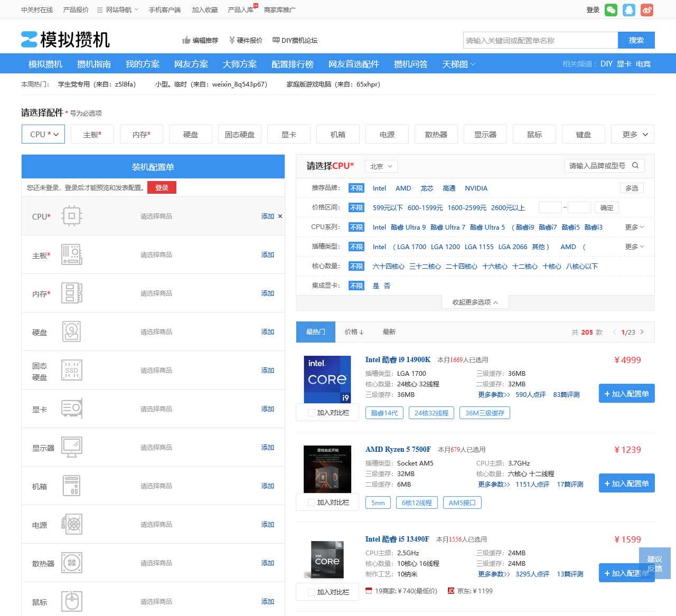Image resolution: width=676 pixels, height=616 pixels.
Task: Enable 多选 for brand filter
Action: coord(632,188)
